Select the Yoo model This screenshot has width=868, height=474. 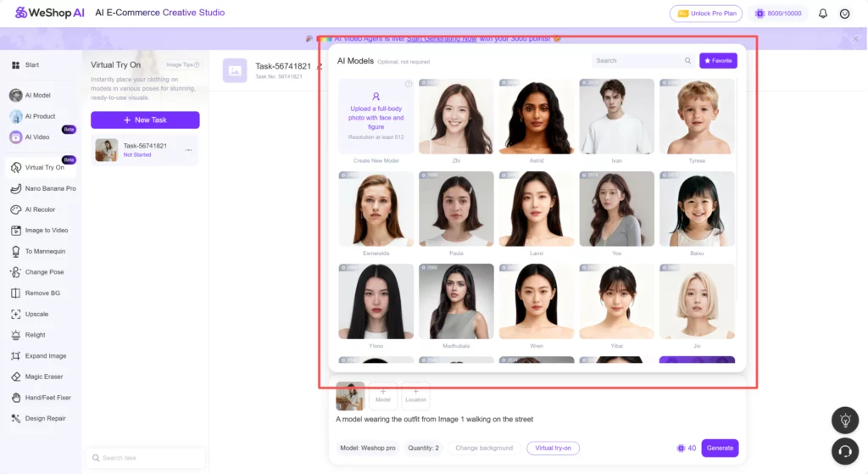(617, 209)
